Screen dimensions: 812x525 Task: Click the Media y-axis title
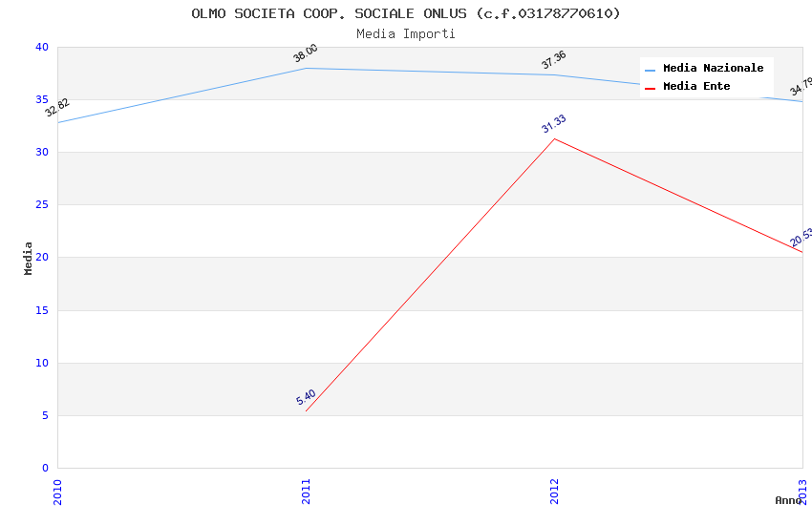pos(29,258)
